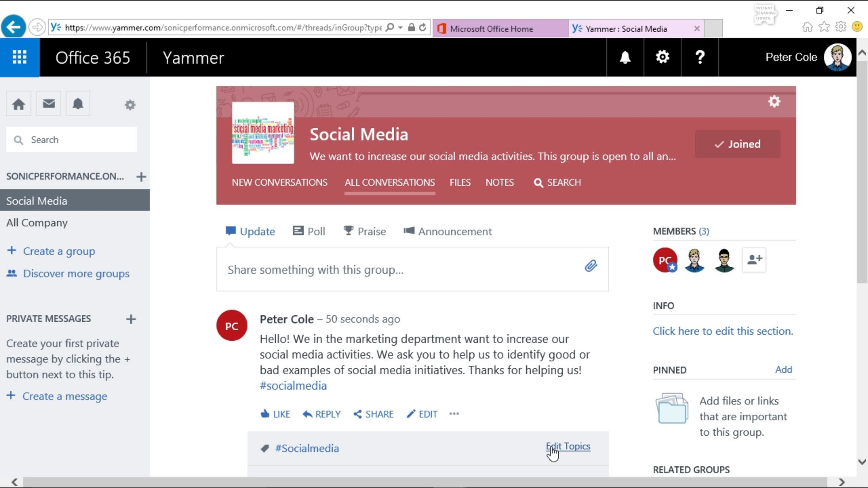
Task: Open help with the question mark icon
Action: [x=699, y=57]
